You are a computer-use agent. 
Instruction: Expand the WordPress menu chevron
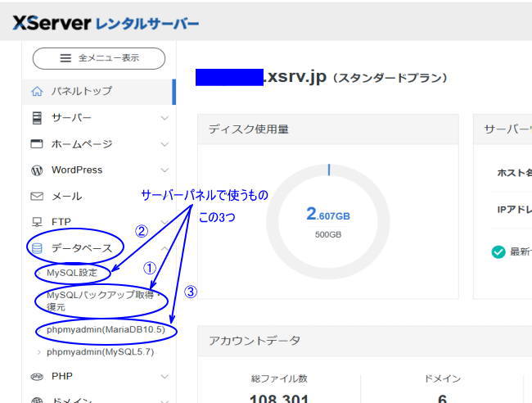click(165, 170)
